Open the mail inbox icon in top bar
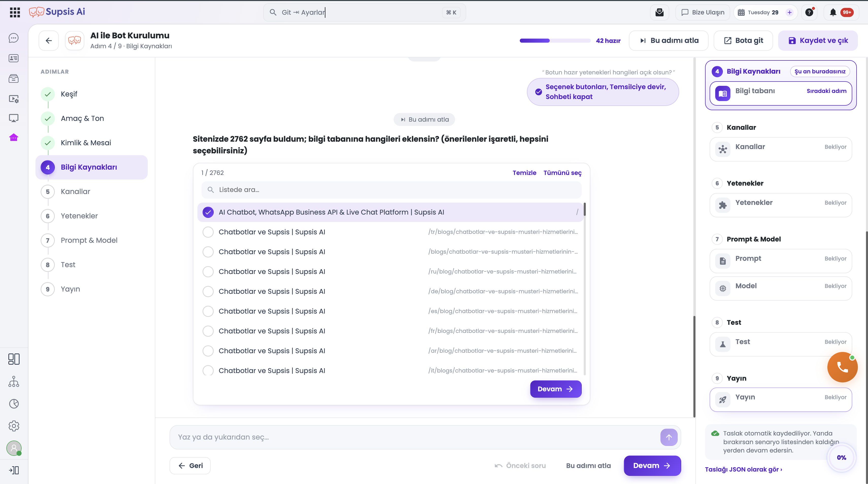 [659, 12]
